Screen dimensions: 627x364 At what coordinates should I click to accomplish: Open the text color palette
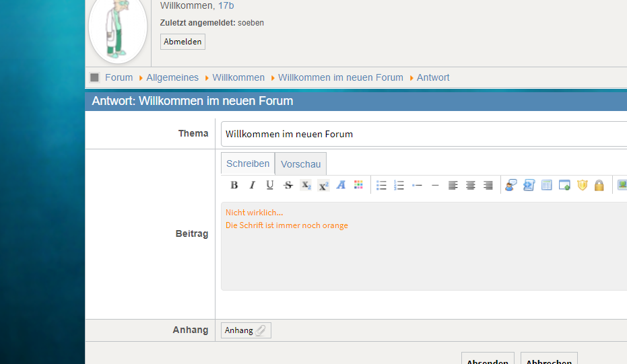[x=358, y=185]
